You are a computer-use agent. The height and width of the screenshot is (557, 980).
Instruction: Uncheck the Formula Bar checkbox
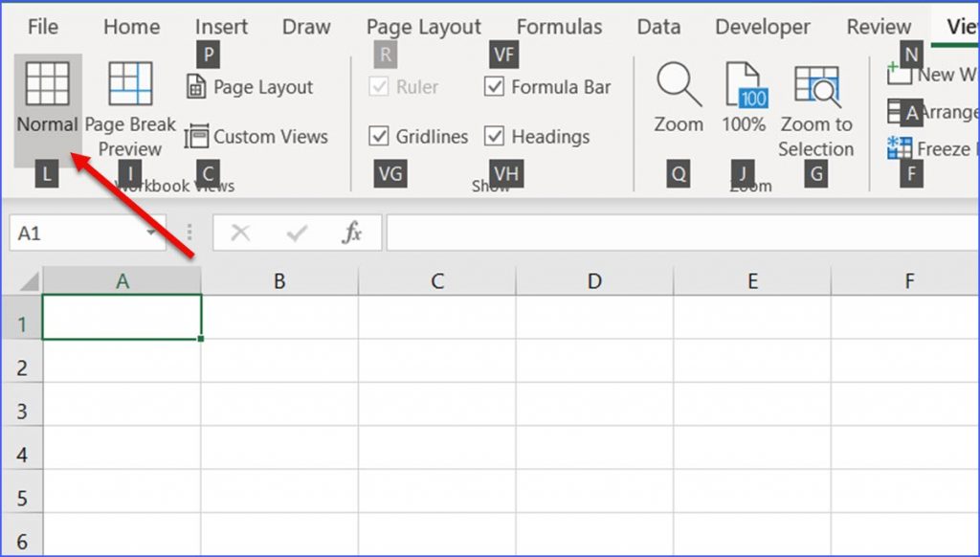[494, 86]
